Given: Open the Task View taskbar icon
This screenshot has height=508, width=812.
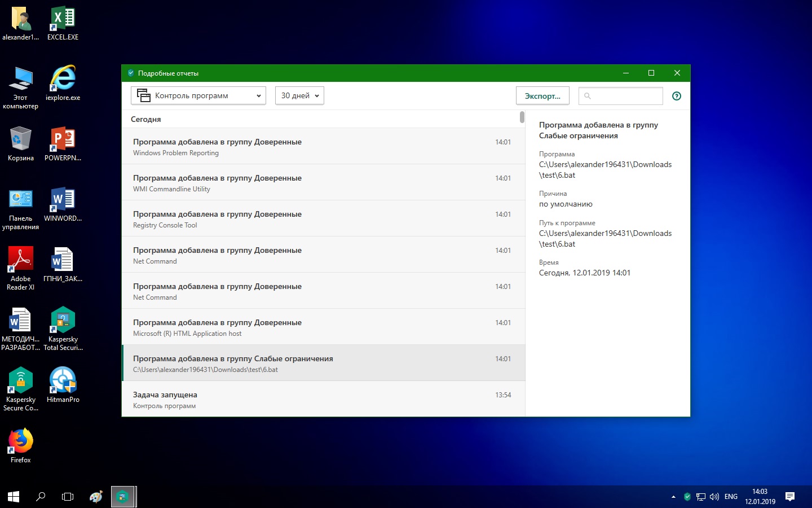Looking at the screenshot, I should coord(68,497).
